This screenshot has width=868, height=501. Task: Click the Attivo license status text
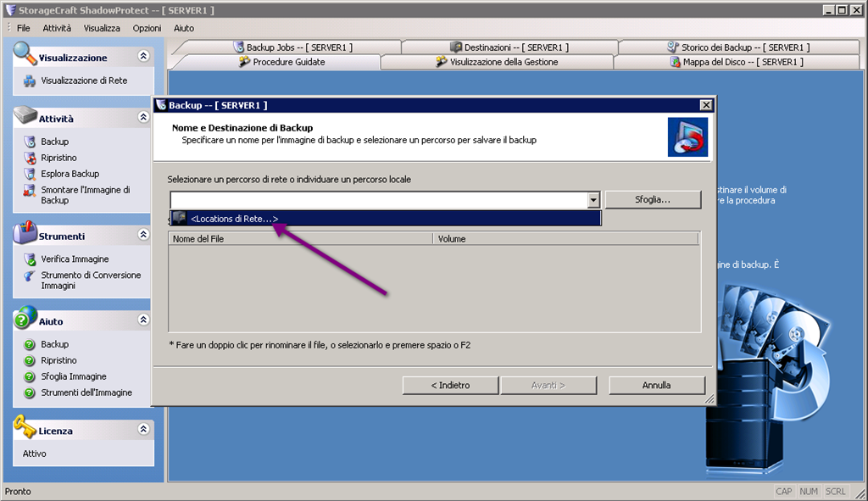34,454
